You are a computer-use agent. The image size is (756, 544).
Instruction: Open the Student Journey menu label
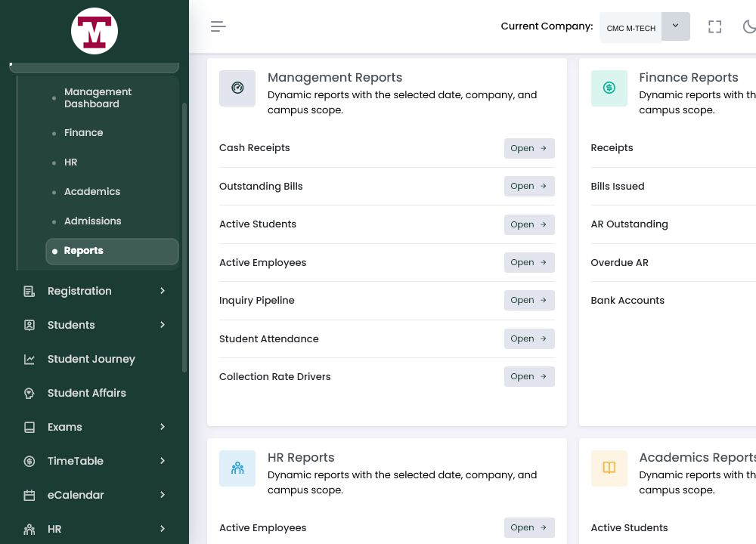(x=91, y=359)
